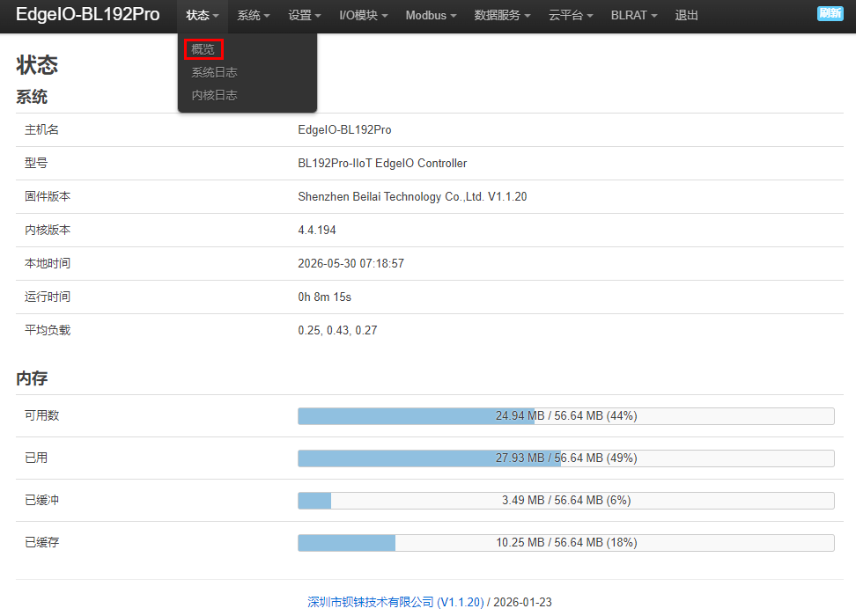
Task: Open the Modbus dropdown menu
Action: [431, 15]
